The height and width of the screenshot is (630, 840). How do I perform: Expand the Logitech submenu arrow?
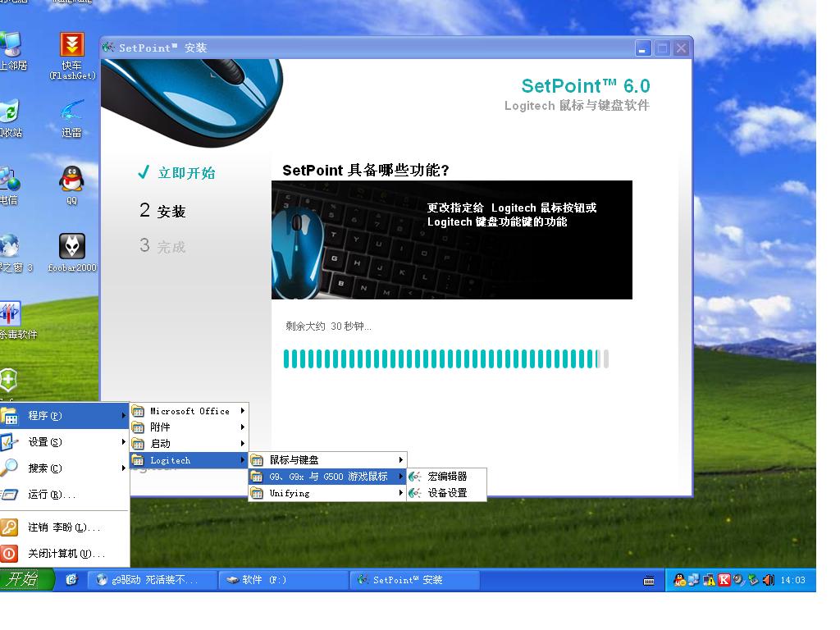[x=243, y=460]
